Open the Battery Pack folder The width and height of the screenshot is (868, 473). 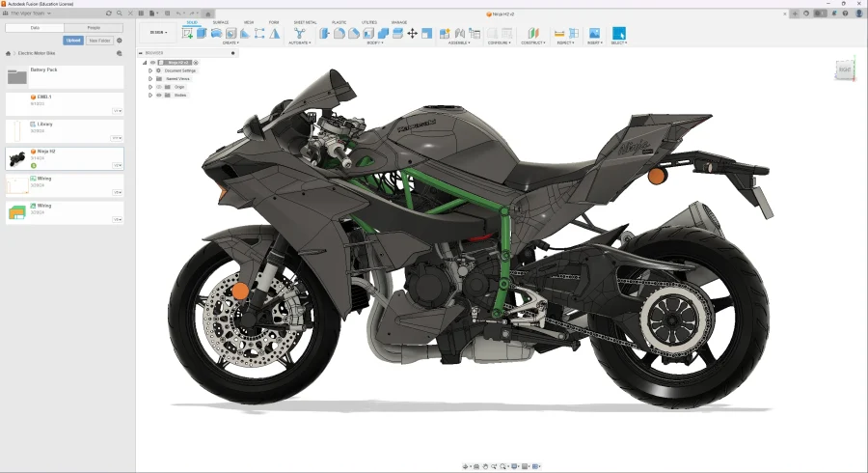click(x=65, y=77)
